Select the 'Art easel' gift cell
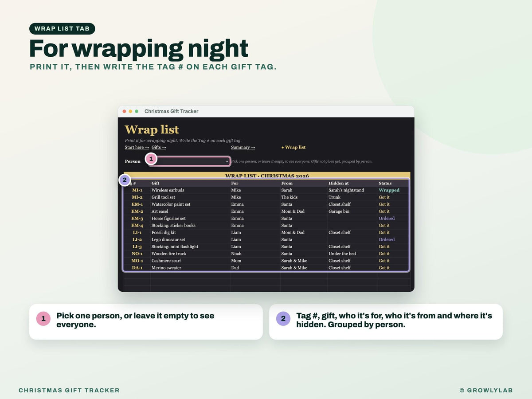 (x=160, y=211)
